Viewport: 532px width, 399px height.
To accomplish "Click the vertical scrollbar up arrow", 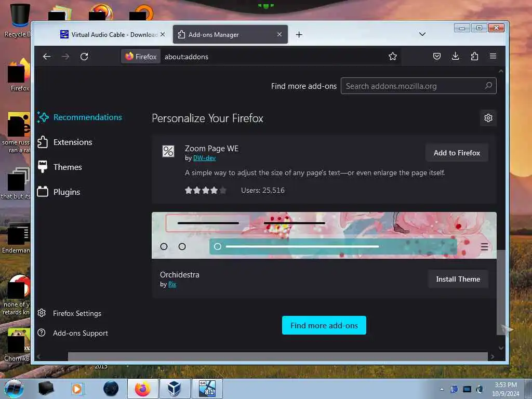I will click(x=501, y=71).
